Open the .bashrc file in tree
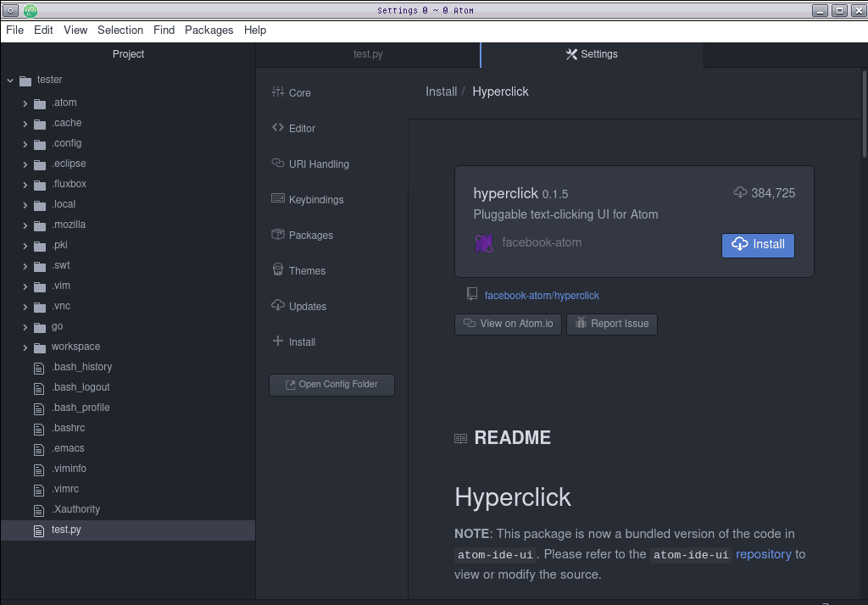 pyautogui.click(x=69, y=428)
